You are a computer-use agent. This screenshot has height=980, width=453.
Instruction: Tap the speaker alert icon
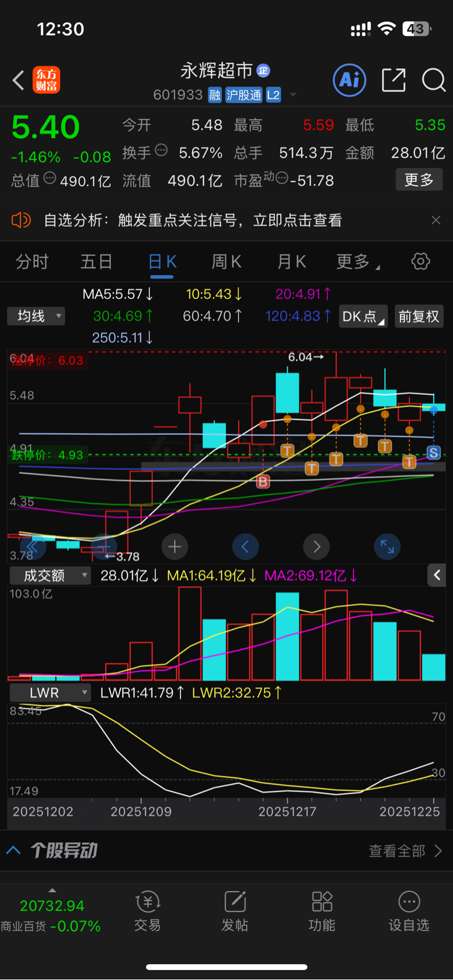coord(21,220)
